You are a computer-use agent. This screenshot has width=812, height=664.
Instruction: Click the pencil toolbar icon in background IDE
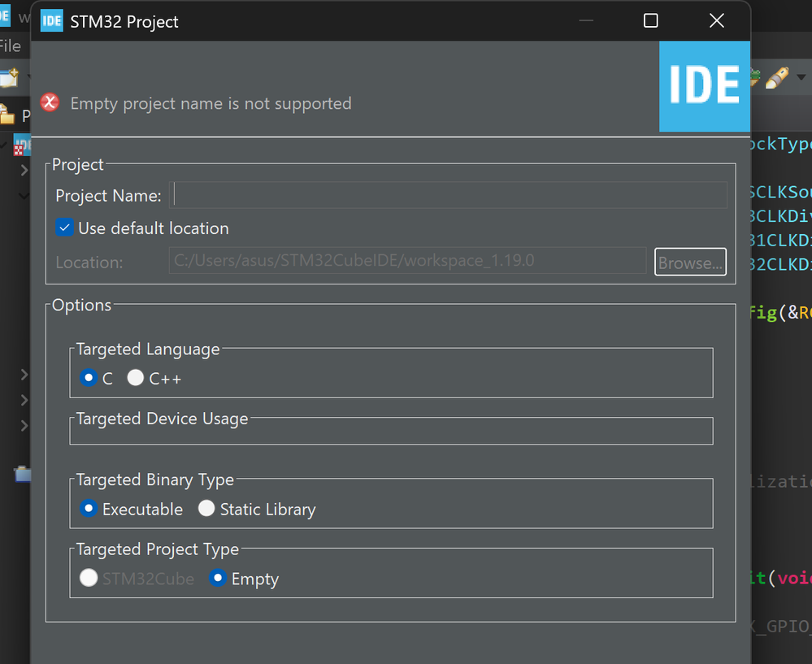tap(777, 78)
